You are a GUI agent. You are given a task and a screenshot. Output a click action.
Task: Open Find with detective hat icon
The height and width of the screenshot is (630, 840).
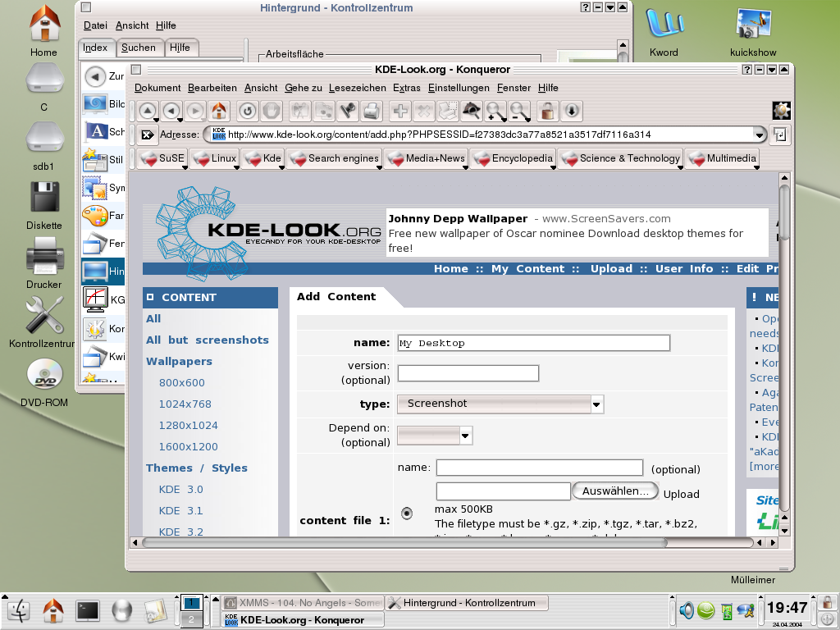[x=472, y=111]
